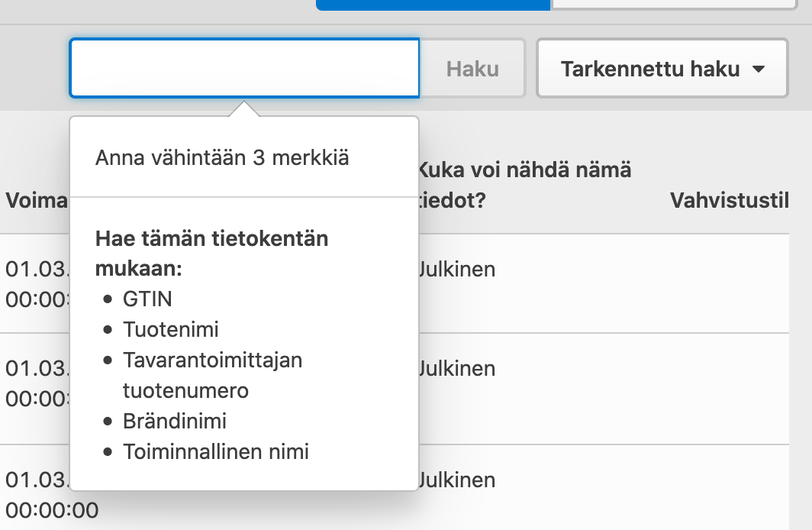This screenshot has width=812, height=530.
Task: Click Brändinimi in the hint list
Action: (175, 421)
